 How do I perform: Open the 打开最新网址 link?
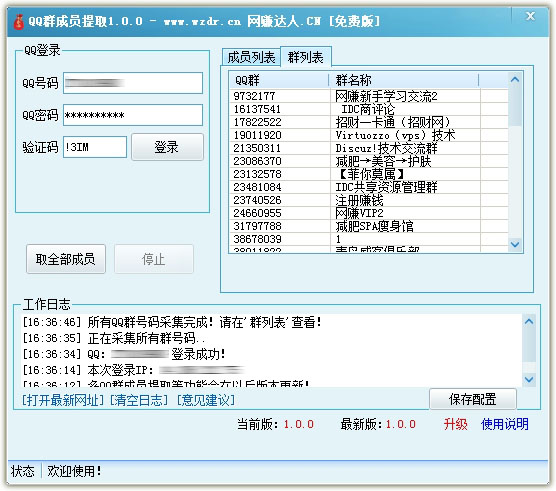coord(63,400)
